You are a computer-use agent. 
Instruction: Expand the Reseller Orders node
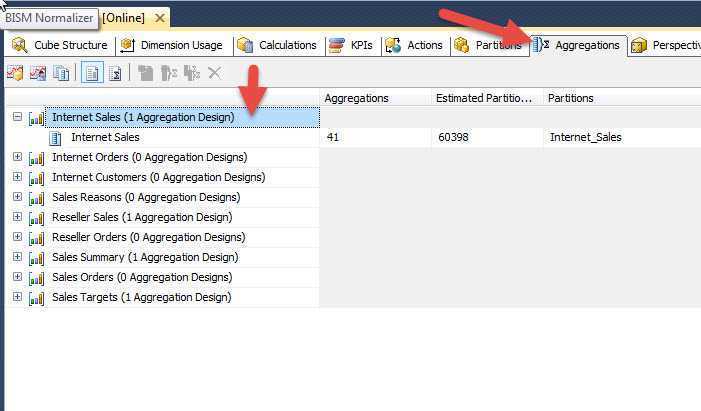(x=17, y=237)
